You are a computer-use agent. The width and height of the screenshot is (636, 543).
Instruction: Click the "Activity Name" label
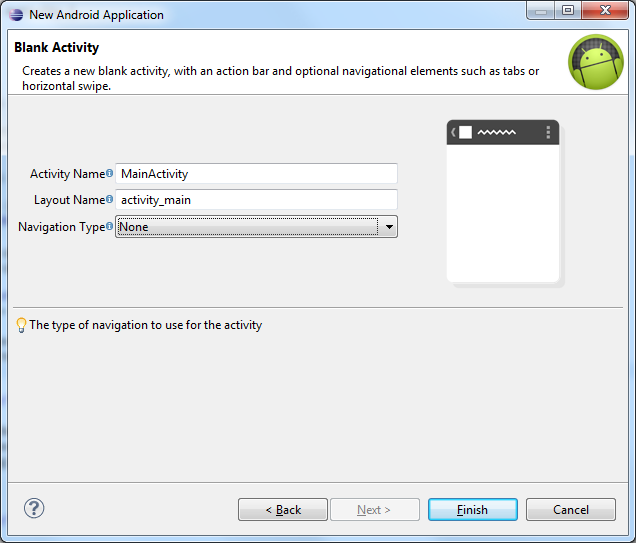67,174
